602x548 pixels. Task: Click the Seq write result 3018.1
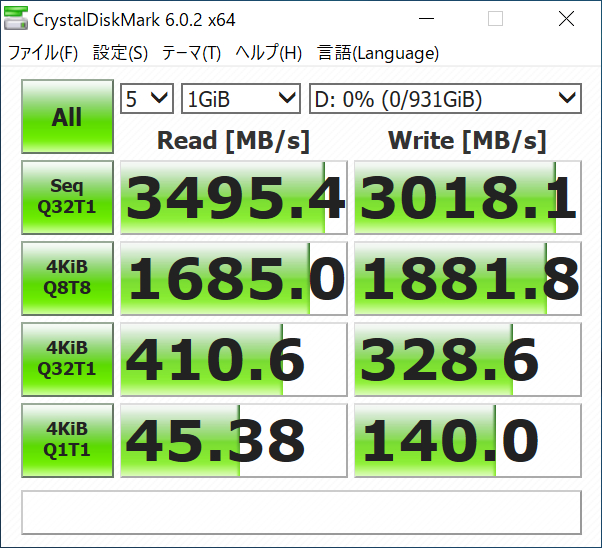point(468,197)
